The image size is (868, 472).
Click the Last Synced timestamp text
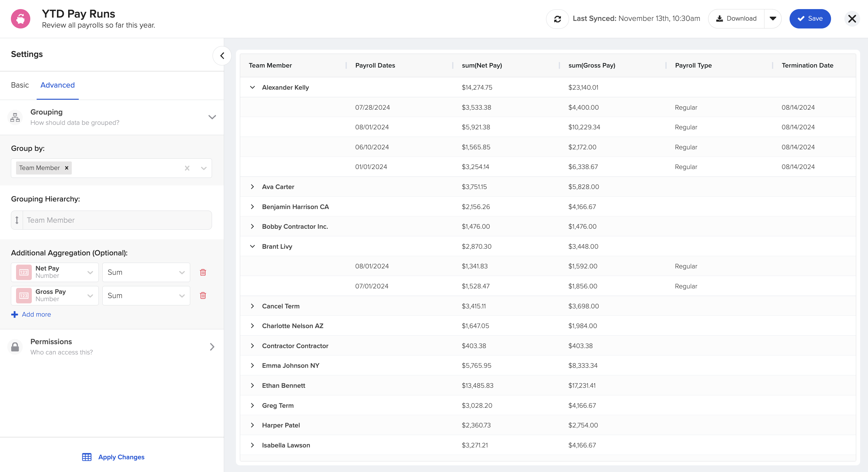pos(636,18)
